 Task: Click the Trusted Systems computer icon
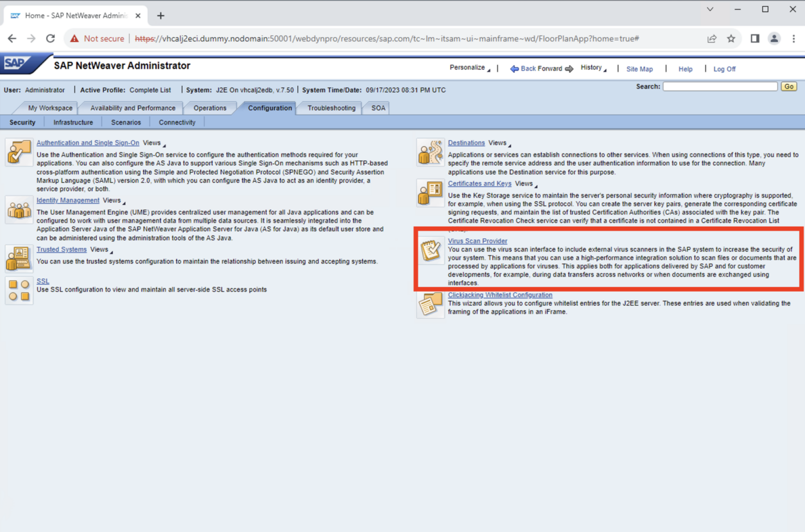[x=19, y=258]
